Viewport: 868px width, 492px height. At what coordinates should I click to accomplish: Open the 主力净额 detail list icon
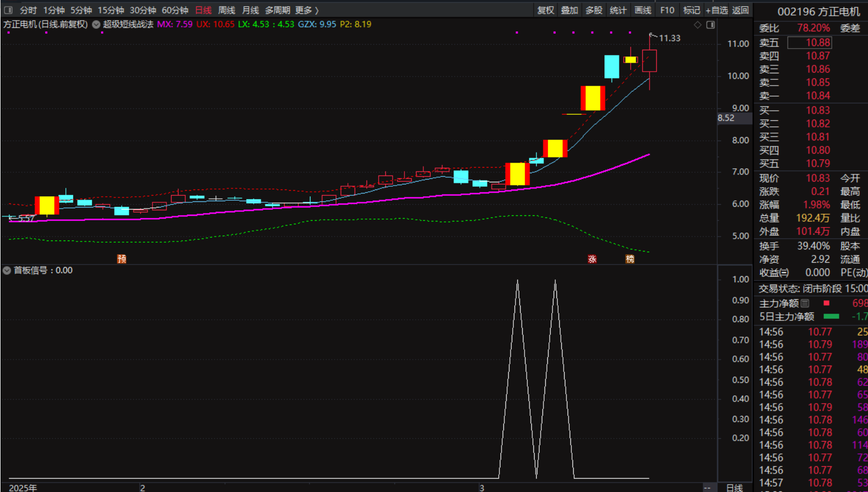click(805, 303)
